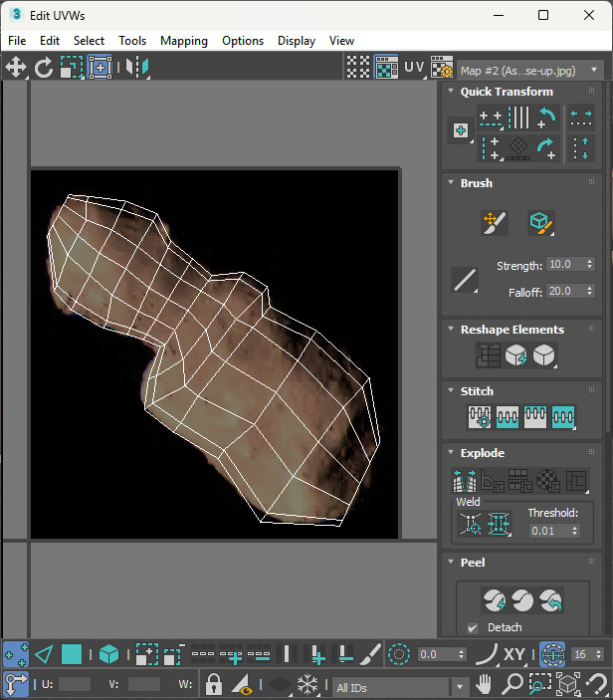Click the Brush Strength value field
The height and width of the screenshot is (700, 613).
coord(565,264)
